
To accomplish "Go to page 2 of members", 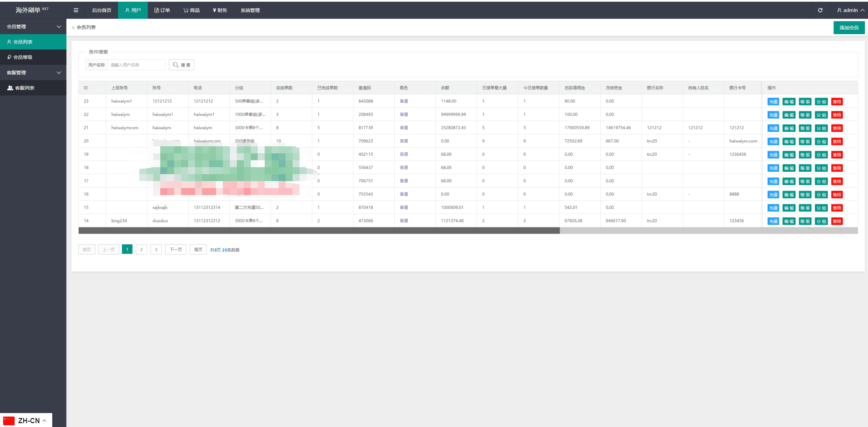I will tap(141, 249).
